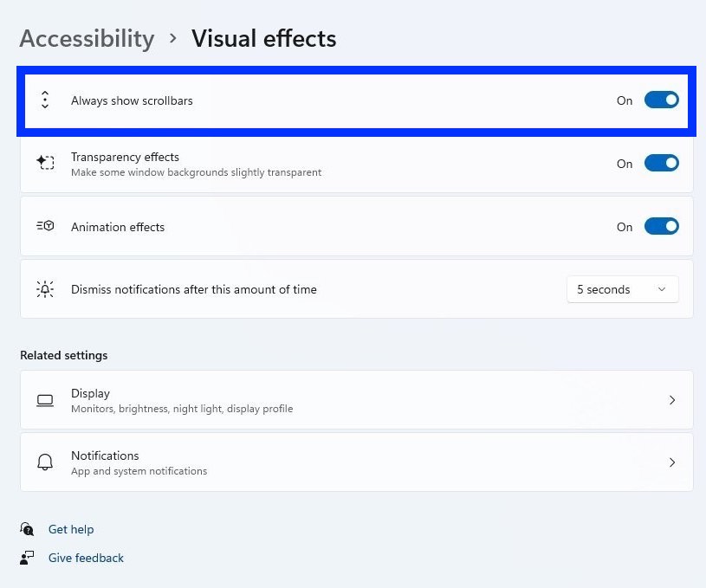Open the 5 seconds duration dropdown
Viewport: 706px width, 588px height.
(622, 289)
